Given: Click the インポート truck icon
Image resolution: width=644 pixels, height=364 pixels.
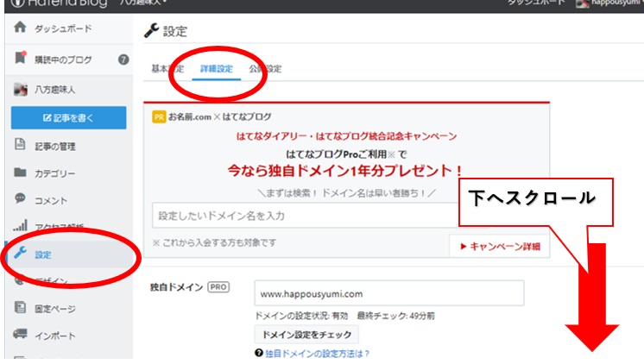Looking at the screenshot, I should (x=20, y=334).
